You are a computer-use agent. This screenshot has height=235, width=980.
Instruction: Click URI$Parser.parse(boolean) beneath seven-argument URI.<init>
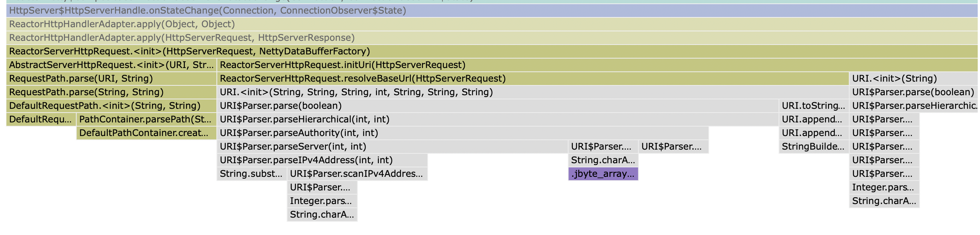click(498, 106)
